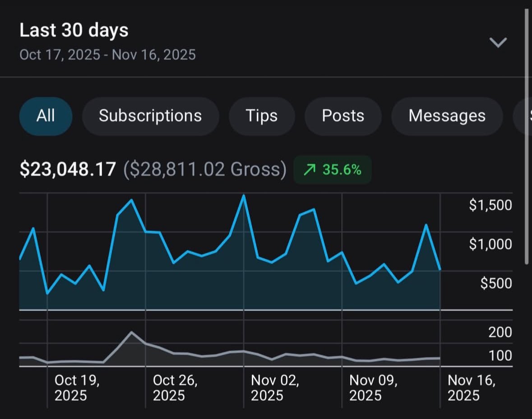532x419 pixels.
Task: Click the $28,811.02 Gross amount
Action: click(x=205, y=170)
